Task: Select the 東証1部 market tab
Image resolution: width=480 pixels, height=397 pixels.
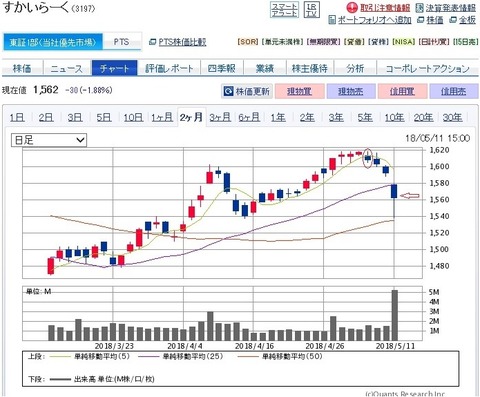Action: 52,42
